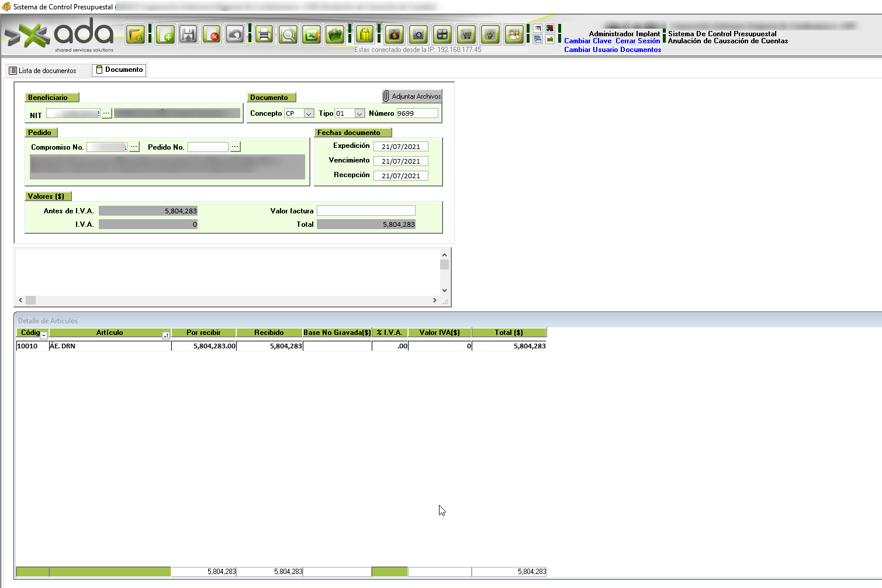Export to Excel using the toolbar icon
The width and height of the screenshot is (882, 588).
312,35
